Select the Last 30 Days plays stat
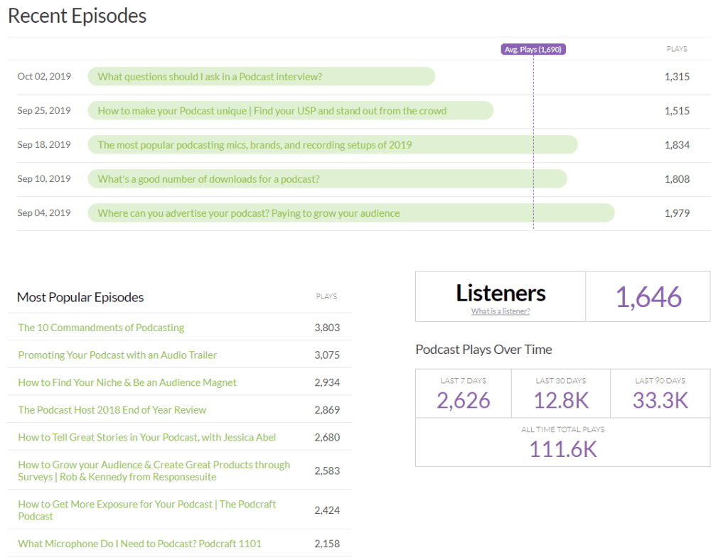 [561, 400]
